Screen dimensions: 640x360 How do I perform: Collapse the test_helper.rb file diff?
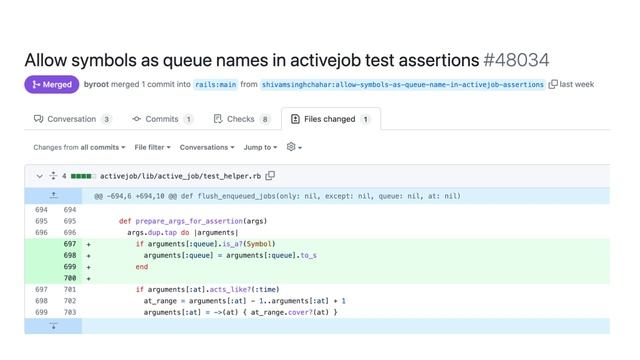(x=40, y=176)
